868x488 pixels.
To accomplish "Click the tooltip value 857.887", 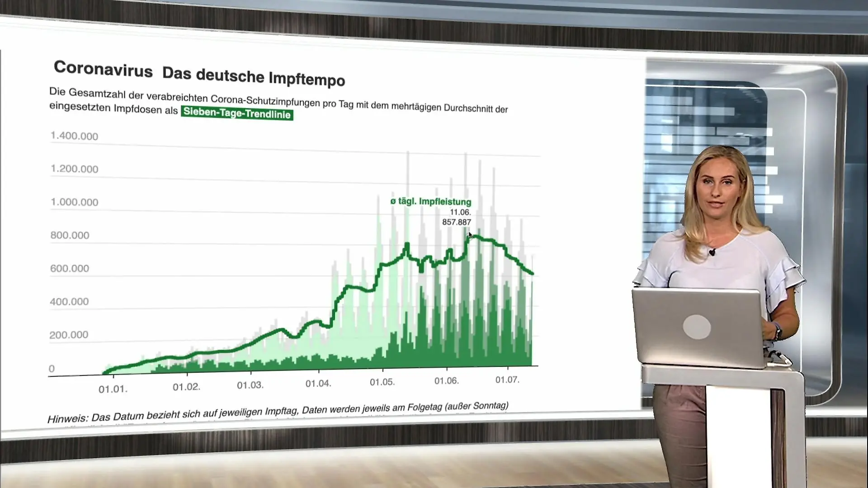I will [x=457, y=222].
